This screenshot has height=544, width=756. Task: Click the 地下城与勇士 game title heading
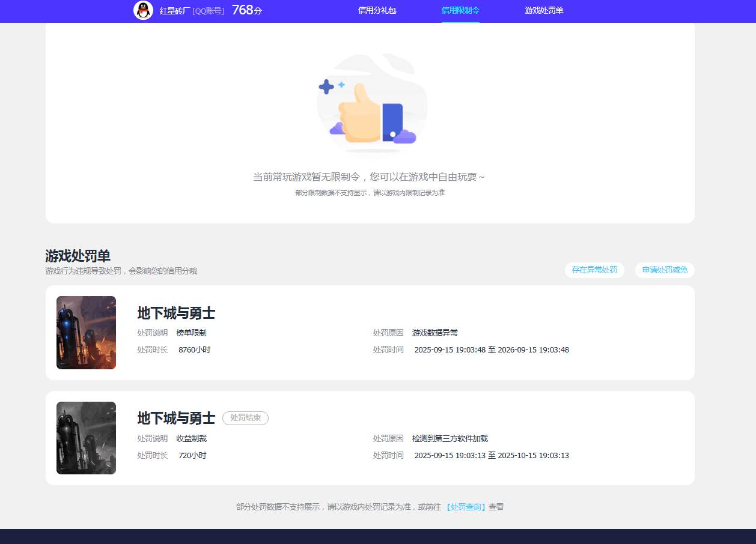175,313
